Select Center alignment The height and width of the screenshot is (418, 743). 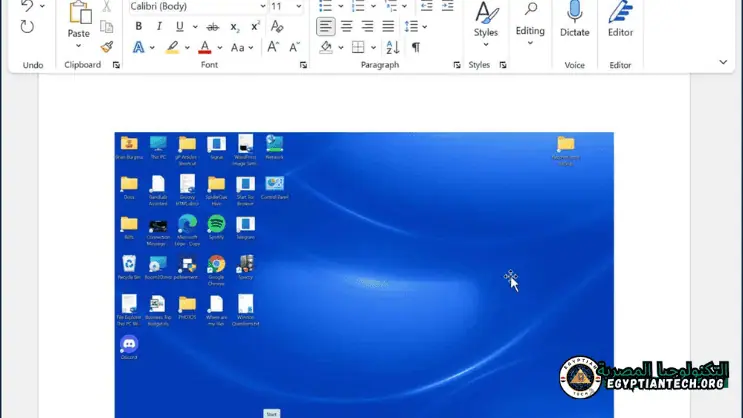coord(347,27)
